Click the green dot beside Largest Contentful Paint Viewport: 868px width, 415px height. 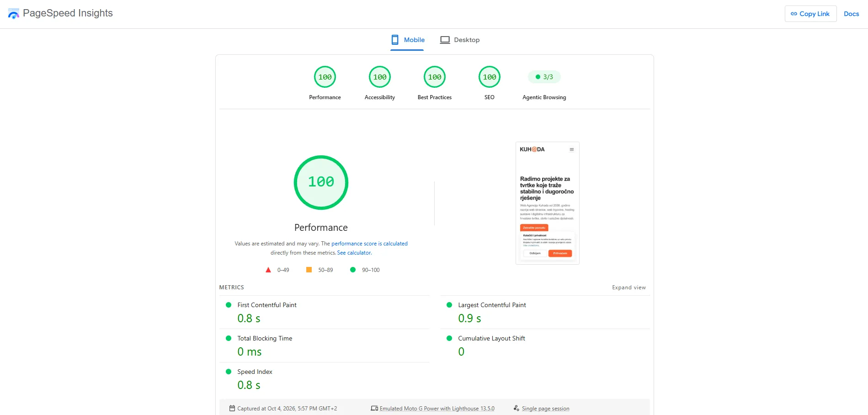coord(449,305)
